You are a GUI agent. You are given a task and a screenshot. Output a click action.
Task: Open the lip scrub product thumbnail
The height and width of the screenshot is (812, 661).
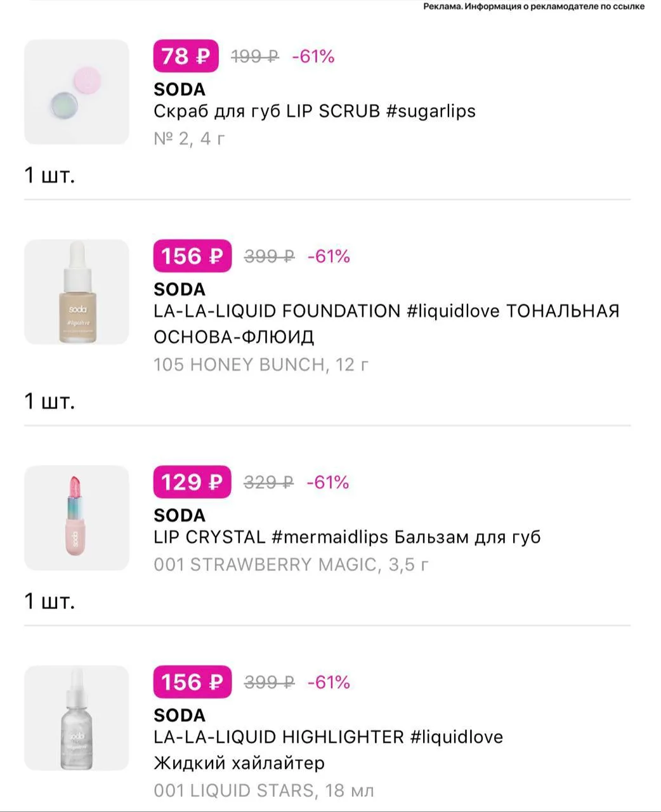[x=77, y=92]
